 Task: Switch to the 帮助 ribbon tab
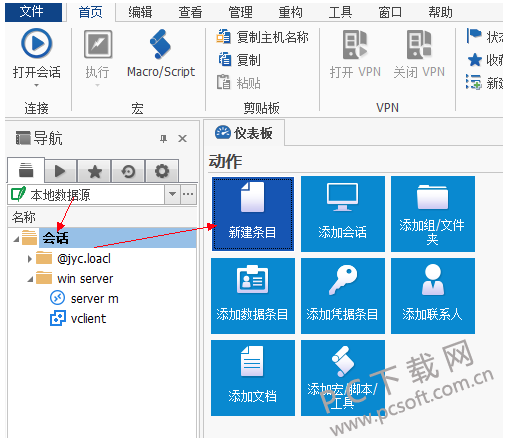coord(440,12)
